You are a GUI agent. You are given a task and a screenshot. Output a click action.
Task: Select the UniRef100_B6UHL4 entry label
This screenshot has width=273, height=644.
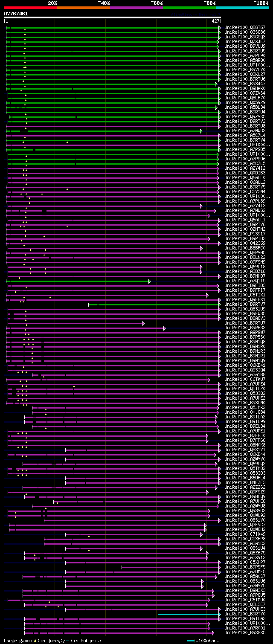click(x=245, y=478)
